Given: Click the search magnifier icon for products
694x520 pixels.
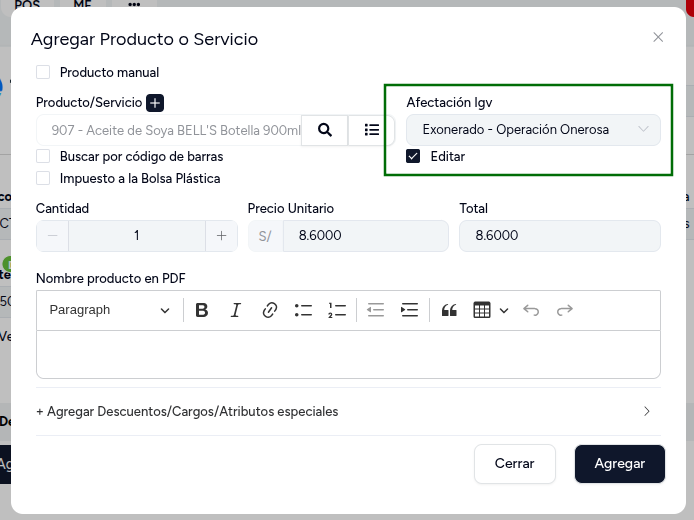Looking at the screenshot, I should (x=324, y=130).
